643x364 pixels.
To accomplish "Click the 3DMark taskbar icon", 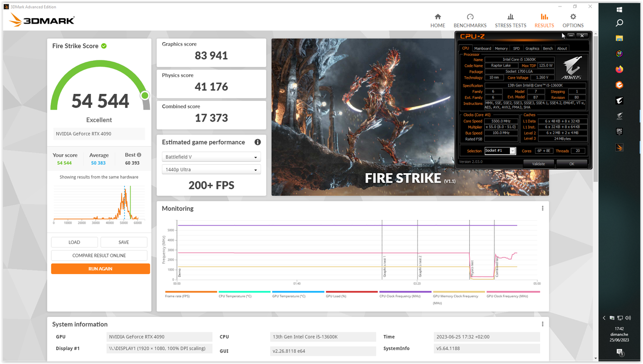I will click(x=619, y=148).
